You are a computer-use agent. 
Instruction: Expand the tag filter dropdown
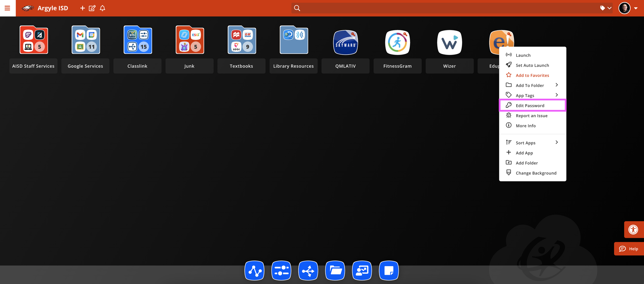pos(606,8)
